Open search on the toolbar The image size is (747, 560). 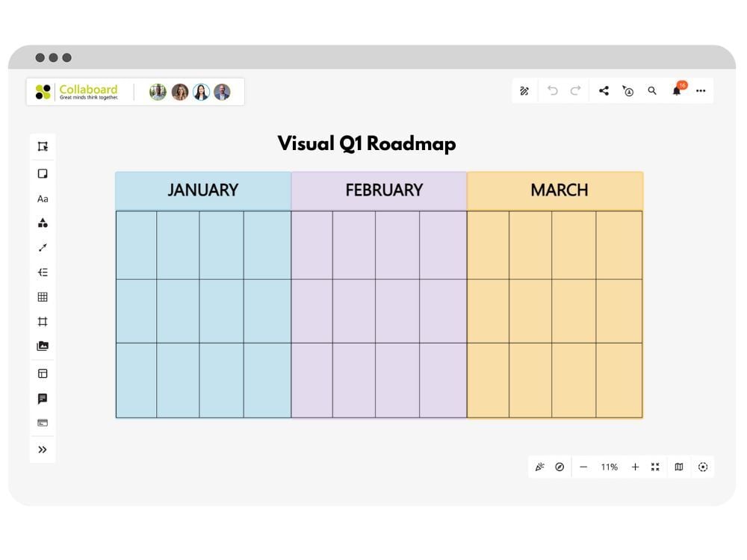pyautogui.click(x=652, y=90)
